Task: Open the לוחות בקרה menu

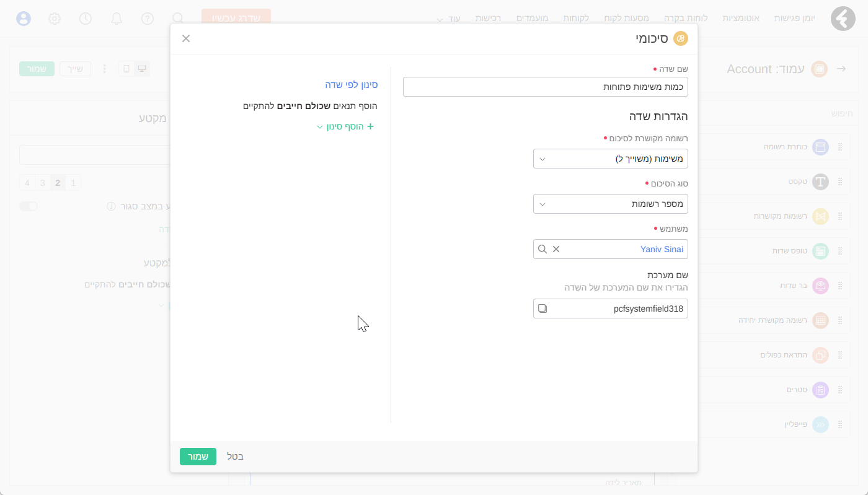Action: click(x=686, y=18)
